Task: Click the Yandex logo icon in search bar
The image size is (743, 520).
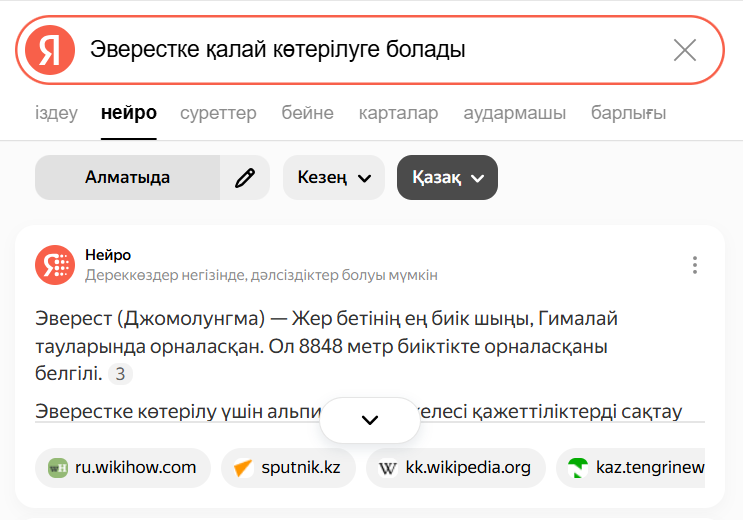Action: pos(50,50)
